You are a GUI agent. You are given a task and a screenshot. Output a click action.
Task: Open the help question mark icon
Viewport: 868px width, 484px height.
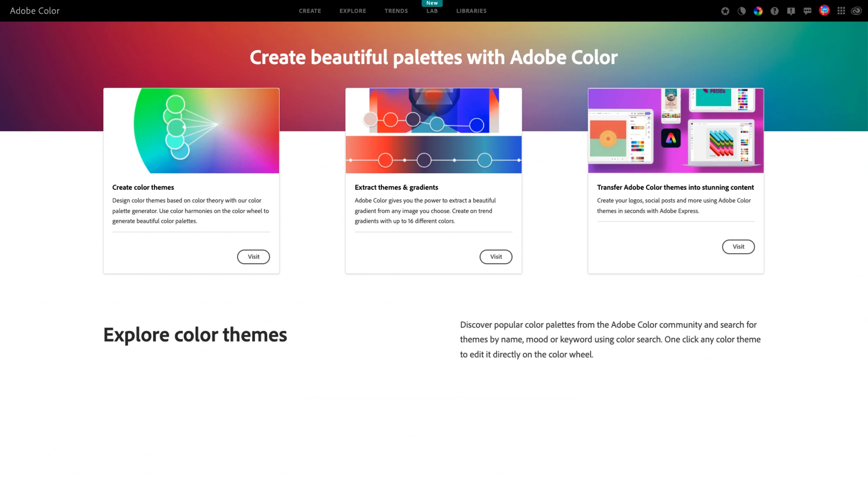(774, 11)
